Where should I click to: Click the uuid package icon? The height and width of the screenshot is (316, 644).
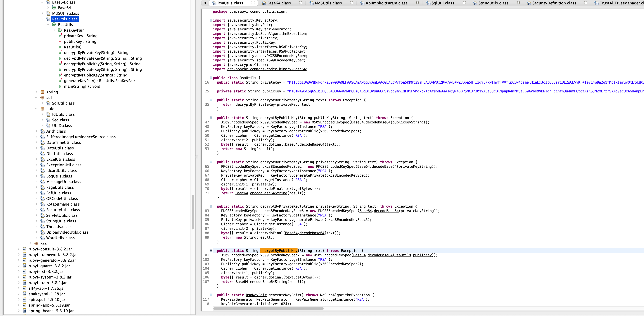click(x=42, y=109)
